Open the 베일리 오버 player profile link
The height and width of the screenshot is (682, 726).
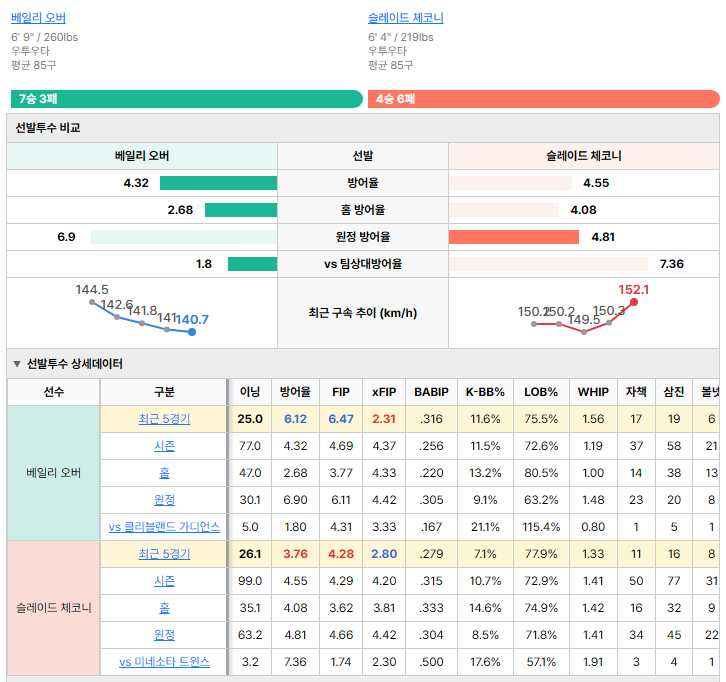38,18
